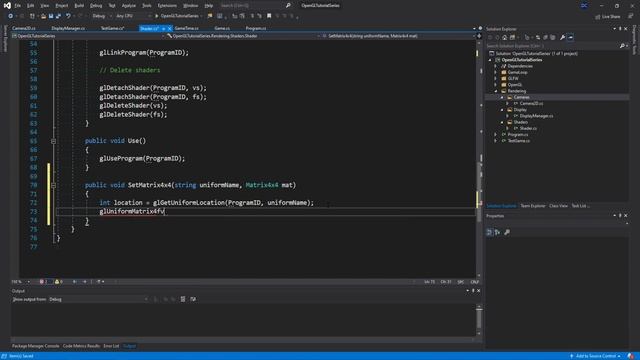This screenshot has width=640, height=360.
Task: Click the Open File toolbar icon
Action: coord(43,16)
